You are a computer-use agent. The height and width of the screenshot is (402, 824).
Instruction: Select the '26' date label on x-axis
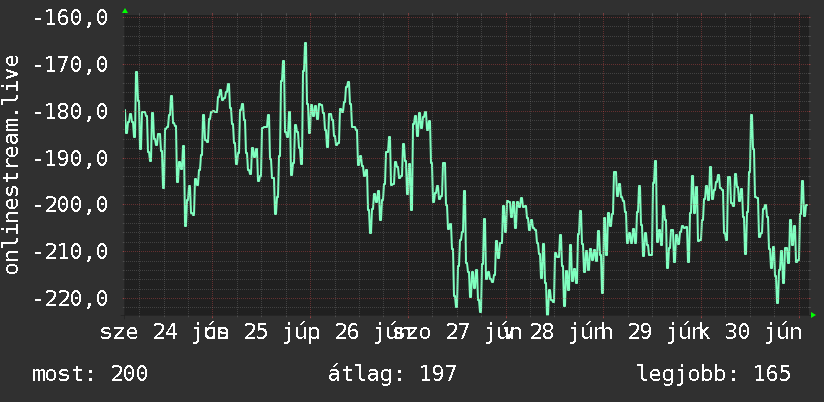pos(347,332)
